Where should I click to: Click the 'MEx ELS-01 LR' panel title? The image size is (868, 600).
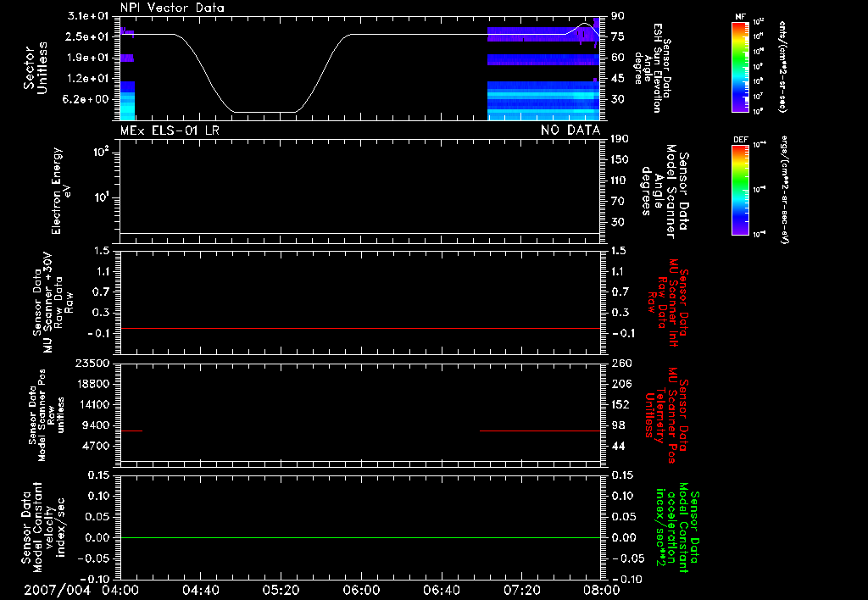click(x=170, y=131)
